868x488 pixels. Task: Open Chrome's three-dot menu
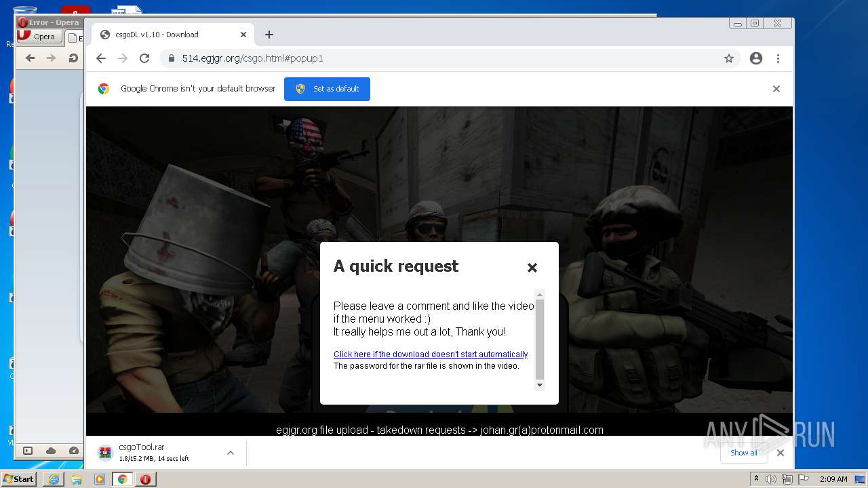coord(778,58)
